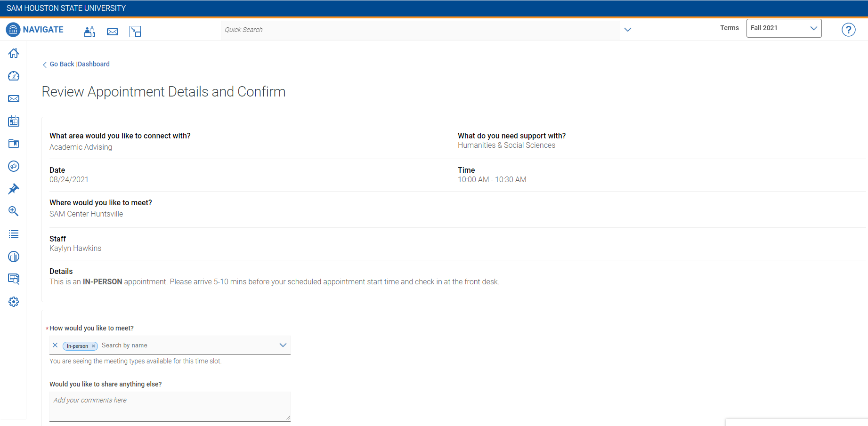The image size is (868, 426).
Task: Click the Dashboard link
Action: (94, 64)
